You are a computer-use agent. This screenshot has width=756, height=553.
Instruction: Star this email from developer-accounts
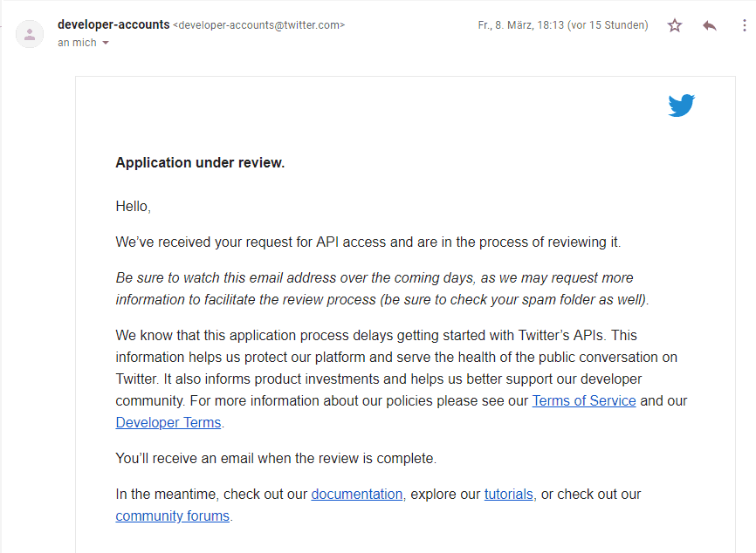pos(675,25)
